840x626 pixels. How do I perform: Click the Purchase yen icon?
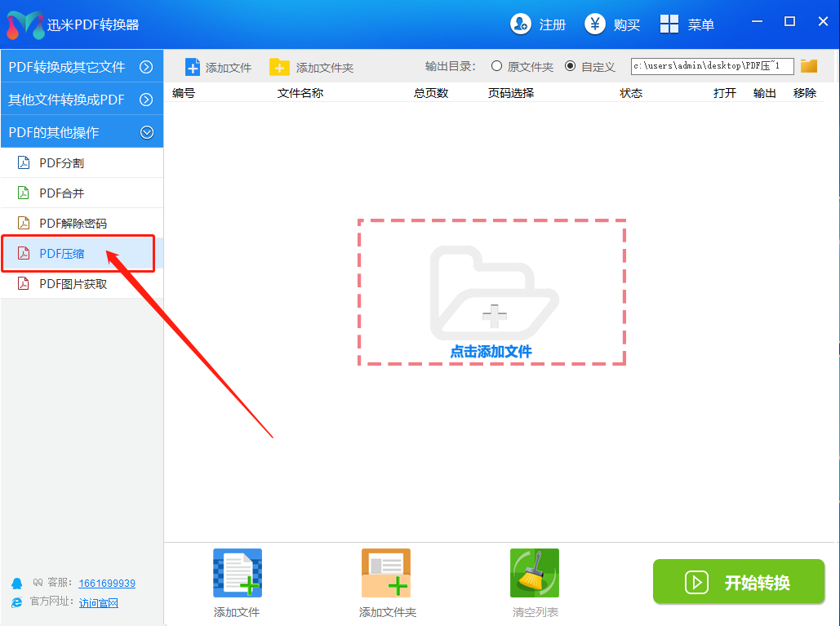(595, 24)
